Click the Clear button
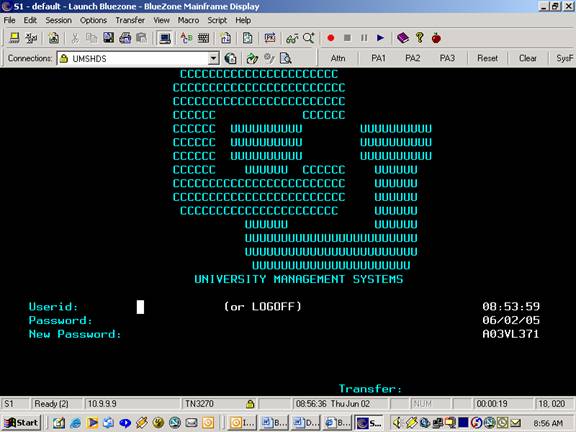Image resolution: width=576 pixels, height=432 pixels. point(528,58)
